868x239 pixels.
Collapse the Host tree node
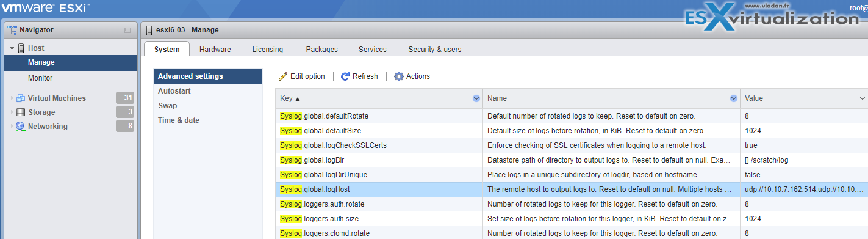[x=12, y=48]
